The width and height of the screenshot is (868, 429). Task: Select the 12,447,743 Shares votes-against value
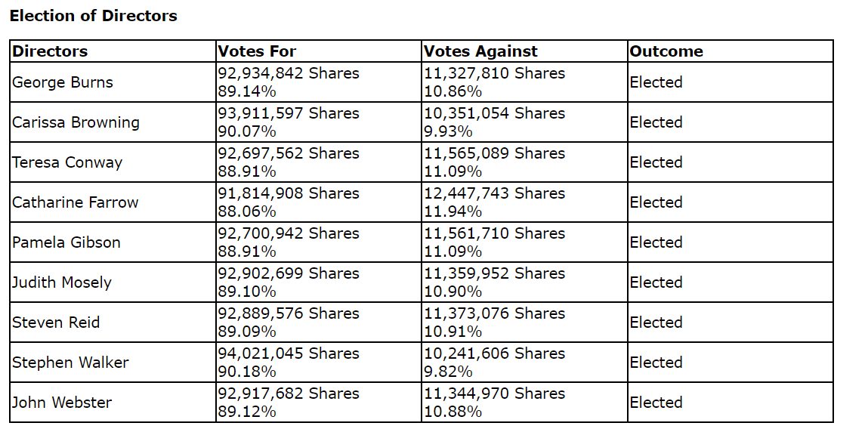[494, 193]
